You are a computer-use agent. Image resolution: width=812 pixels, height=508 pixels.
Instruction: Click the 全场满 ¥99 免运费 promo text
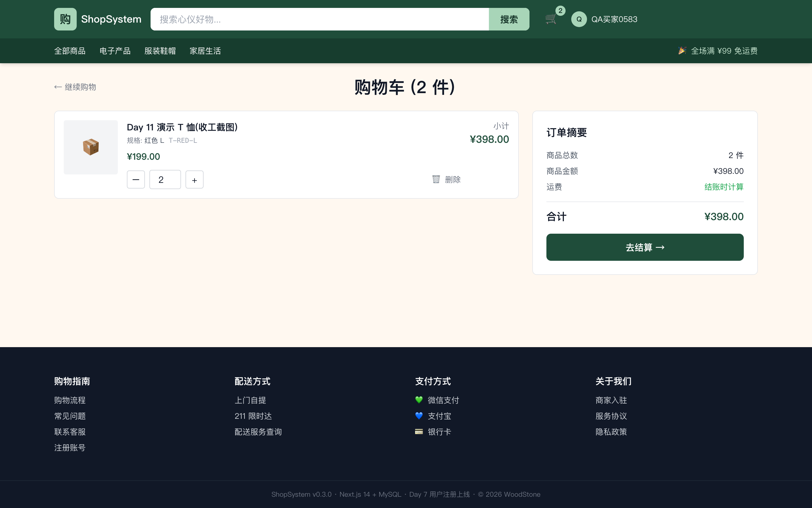coord(724,51)
